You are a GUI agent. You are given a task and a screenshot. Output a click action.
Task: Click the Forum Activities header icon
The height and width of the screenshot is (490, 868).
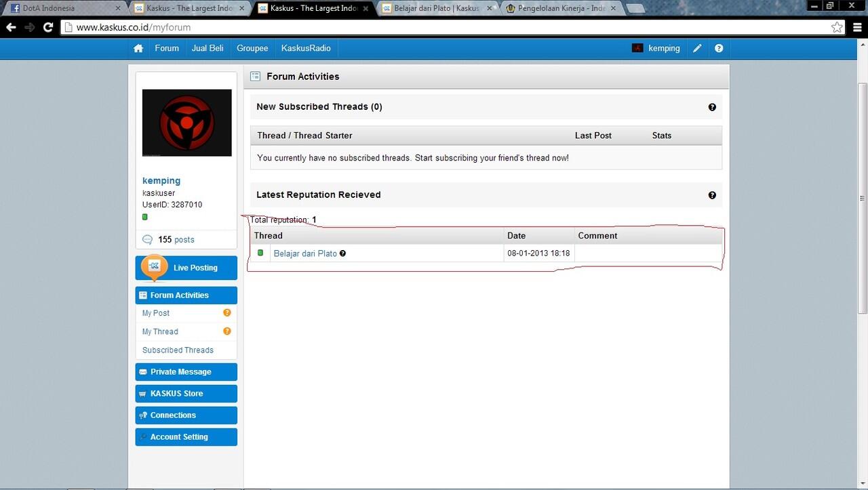pyautogui.click(x=255, y=77)
